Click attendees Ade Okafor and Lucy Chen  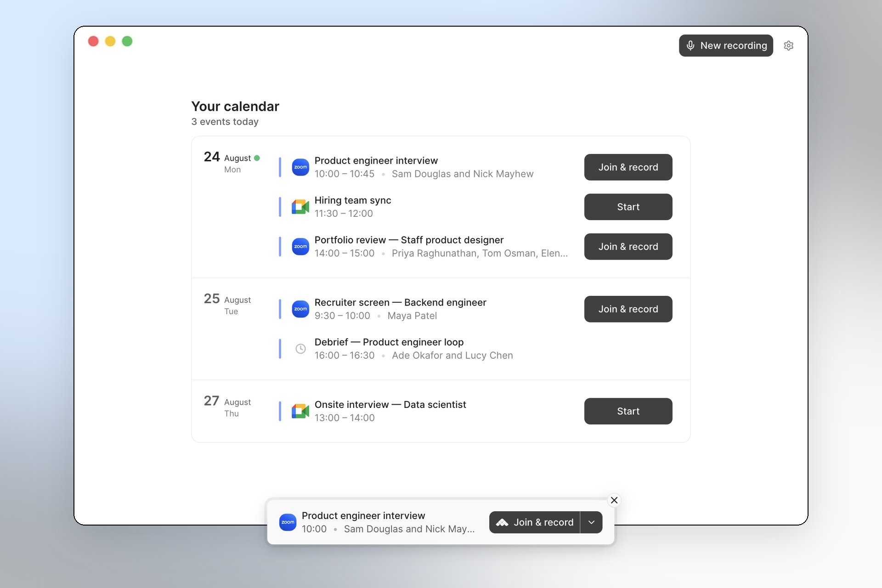tap(452, 356)
